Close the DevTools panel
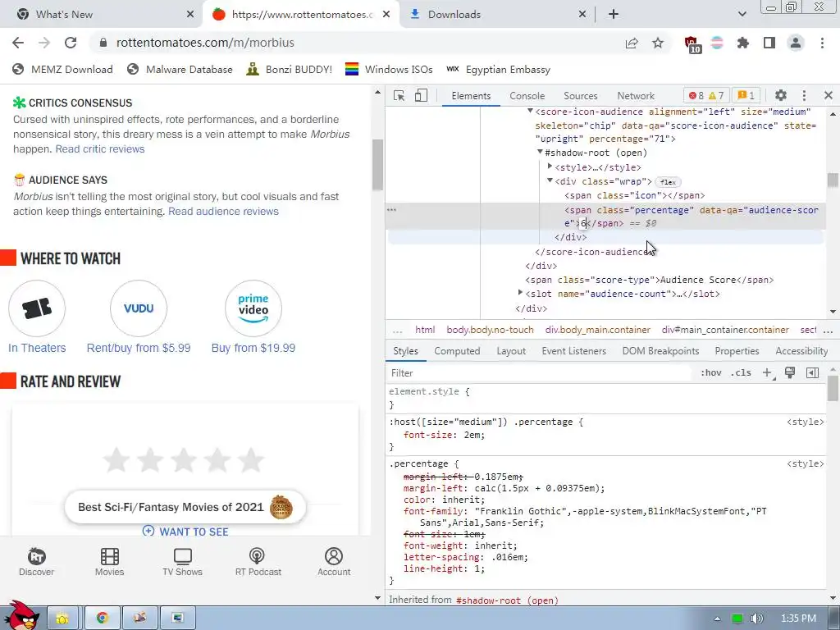This screenshot has height=630, width=840. tap(829, 95)
